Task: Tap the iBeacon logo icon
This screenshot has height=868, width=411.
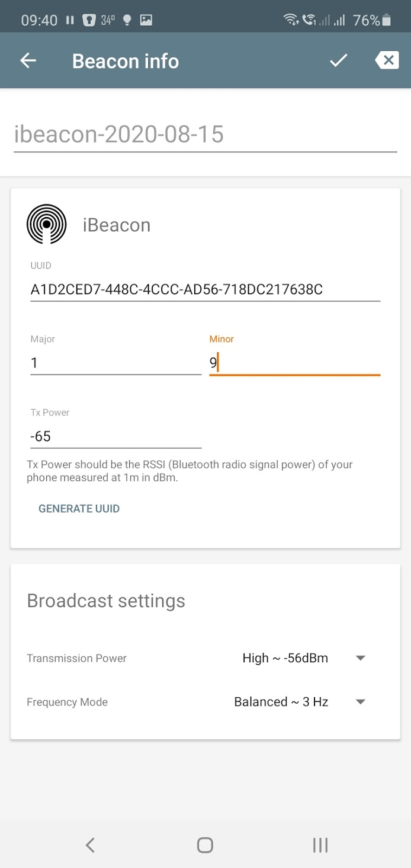Action: coord(47,224)
